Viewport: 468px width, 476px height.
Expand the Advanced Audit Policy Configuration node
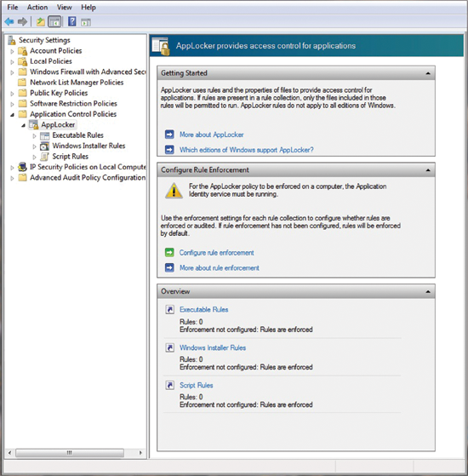(x=12, y=178)
